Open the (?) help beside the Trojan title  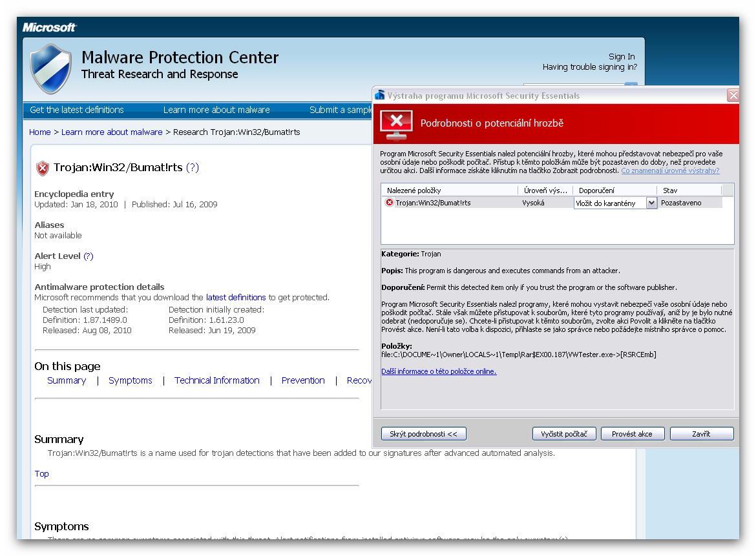[193, 167]
